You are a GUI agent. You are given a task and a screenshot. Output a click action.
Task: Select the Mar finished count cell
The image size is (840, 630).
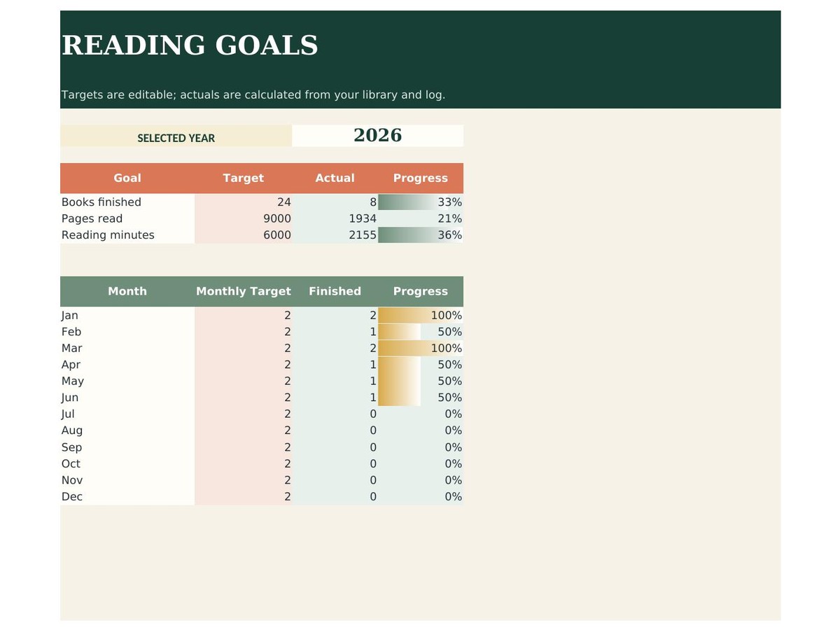pyautogui.click(x=335, y=349)
